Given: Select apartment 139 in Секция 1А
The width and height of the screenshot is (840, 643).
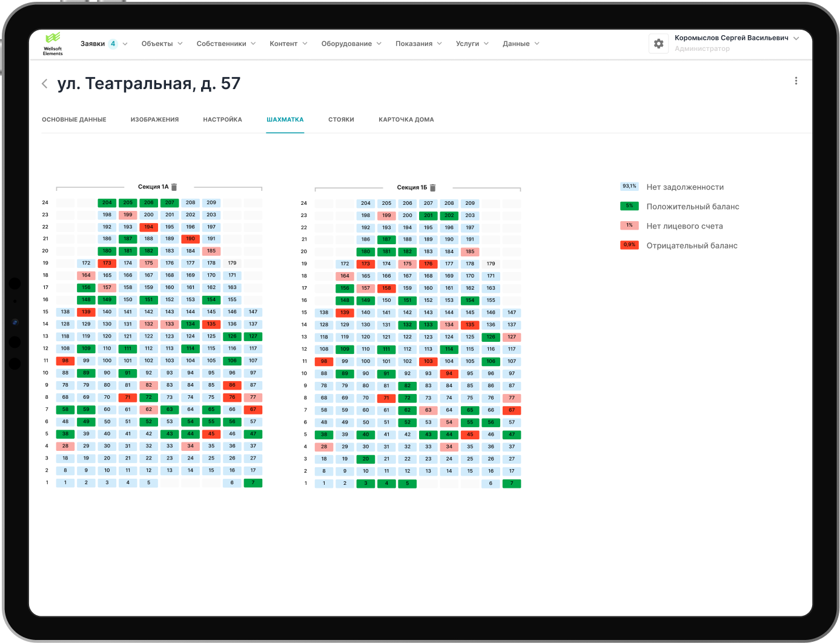Looking at the screenshot, I should click(87, 312).
